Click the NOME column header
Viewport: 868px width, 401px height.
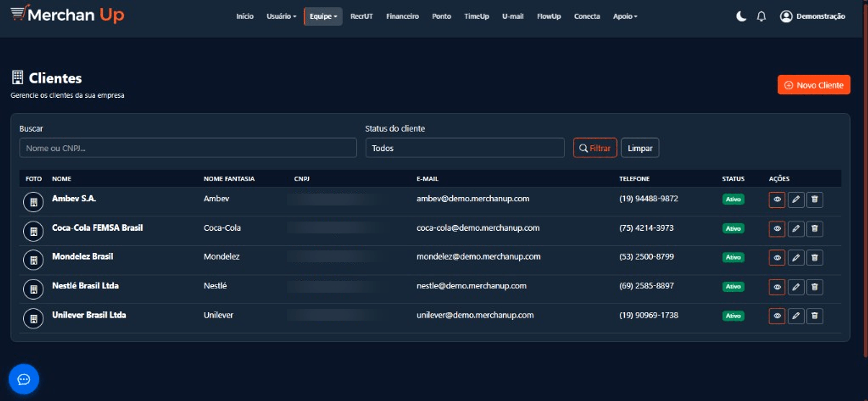pos(61,179)
